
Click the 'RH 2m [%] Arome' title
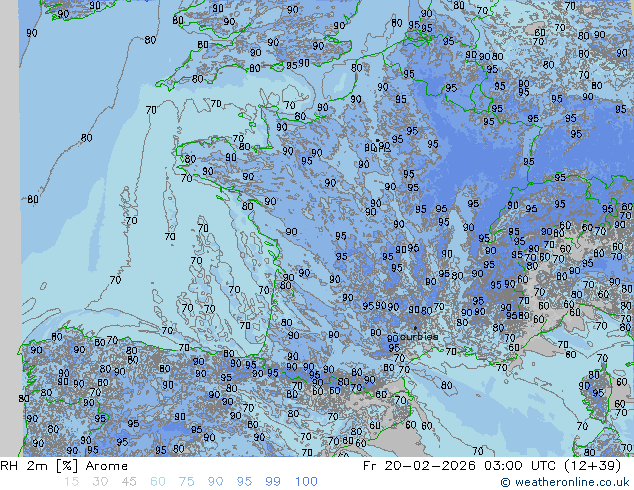64,466
